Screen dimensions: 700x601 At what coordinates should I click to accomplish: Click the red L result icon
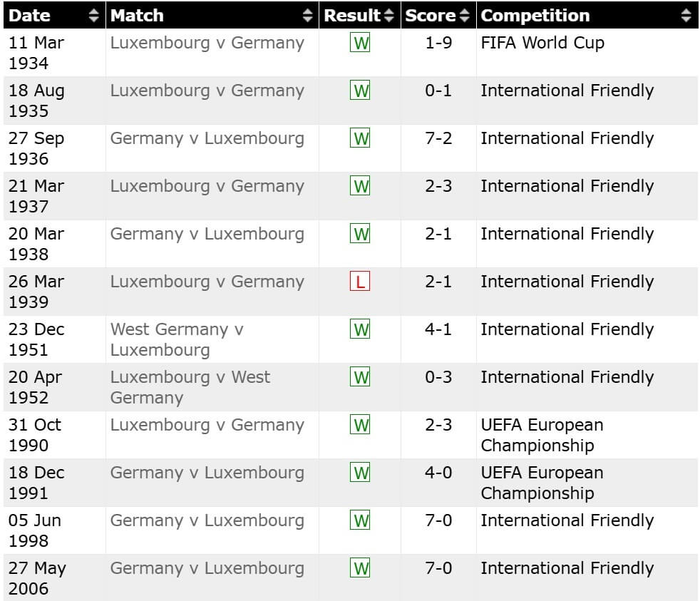(x=360, y=282)
